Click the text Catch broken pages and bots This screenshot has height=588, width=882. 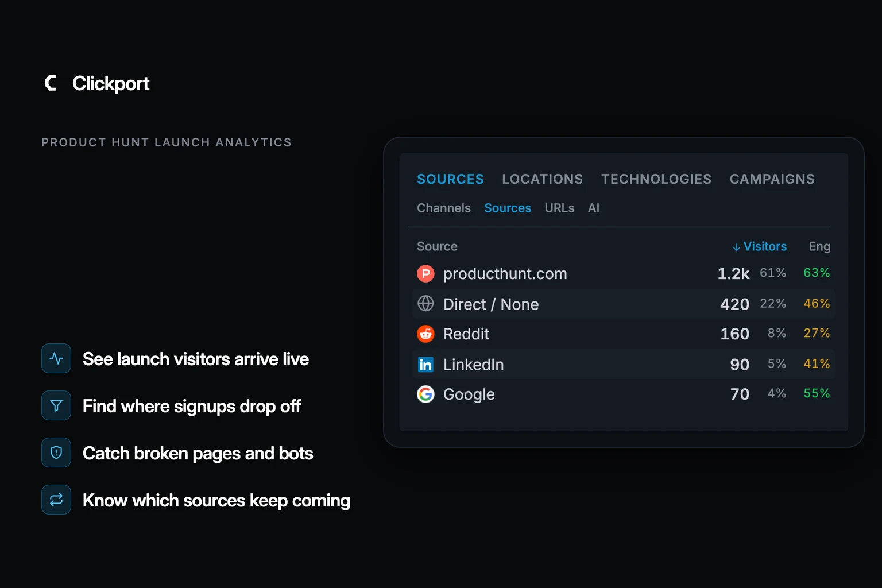pyautogui.click(x=198, y=454)
